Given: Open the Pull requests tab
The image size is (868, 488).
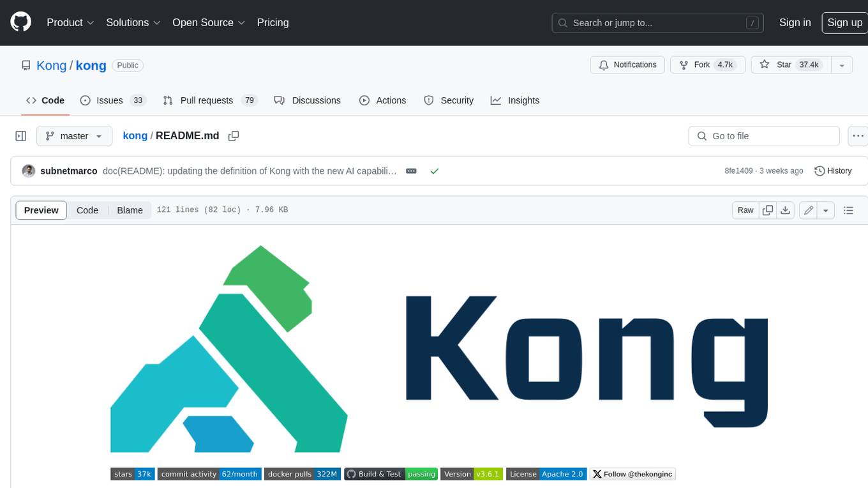Looking at the screenshot, I should pos(209,100).
